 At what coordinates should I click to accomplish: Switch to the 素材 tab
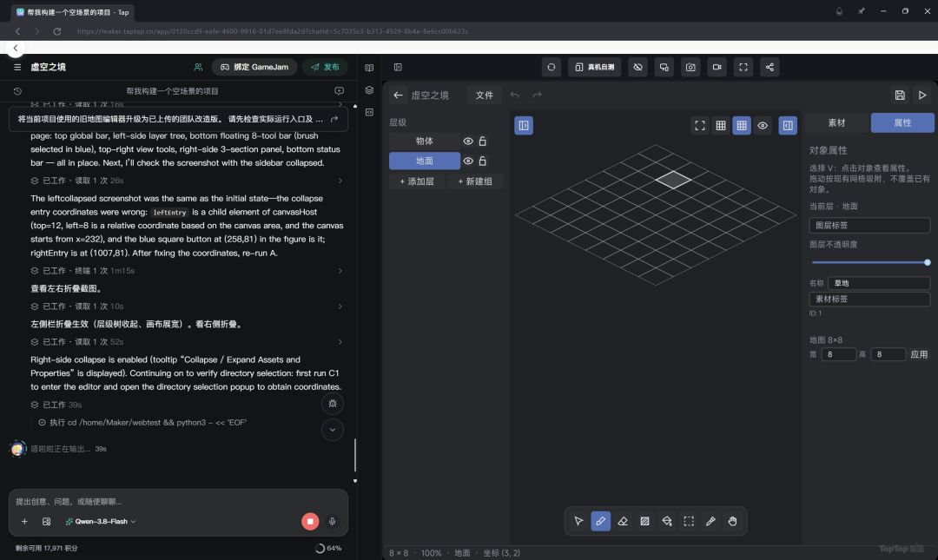tap(837, 122)
